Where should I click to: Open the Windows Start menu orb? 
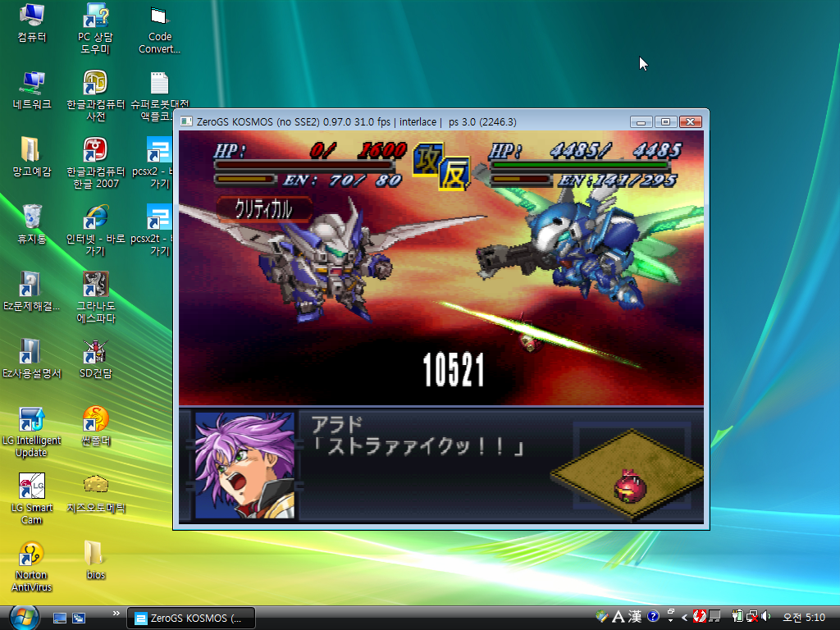click(24, 617)
